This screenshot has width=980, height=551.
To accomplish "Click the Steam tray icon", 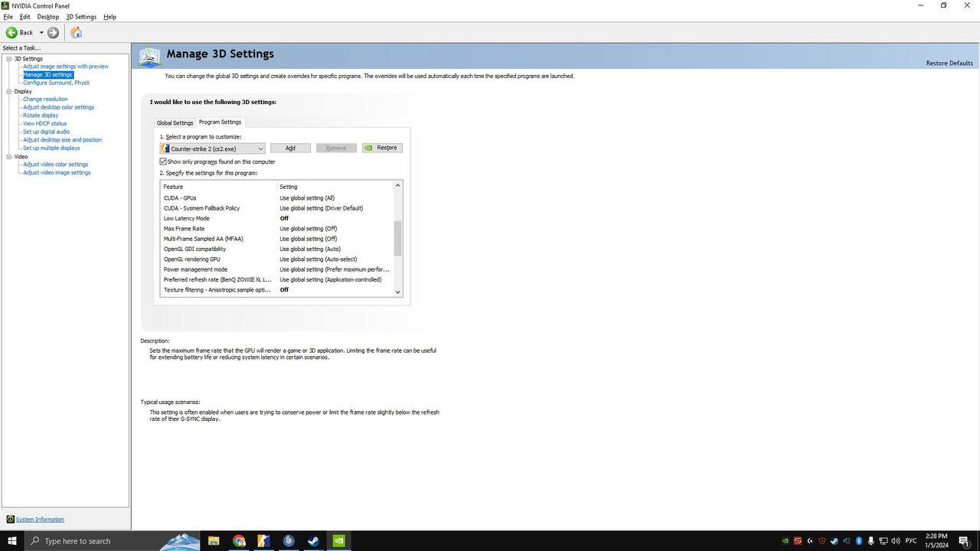I will (x=834, y=541).
